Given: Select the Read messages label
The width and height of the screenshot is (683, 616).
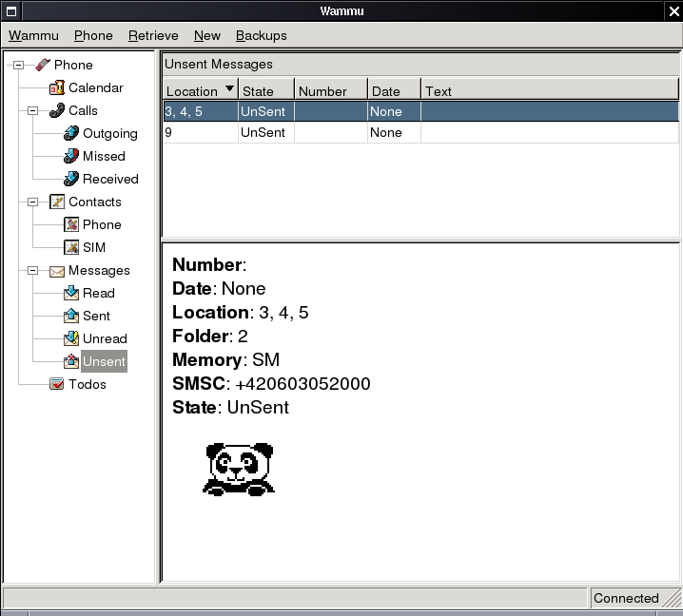Looking at the screenshot, I should point(99,293).
